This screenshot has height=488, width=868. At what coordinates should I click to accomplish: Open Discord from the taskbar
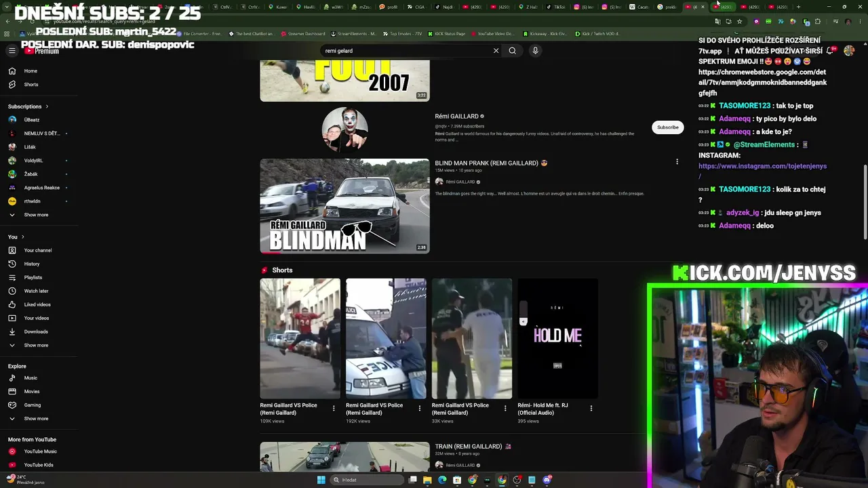(x=547, y=480)
